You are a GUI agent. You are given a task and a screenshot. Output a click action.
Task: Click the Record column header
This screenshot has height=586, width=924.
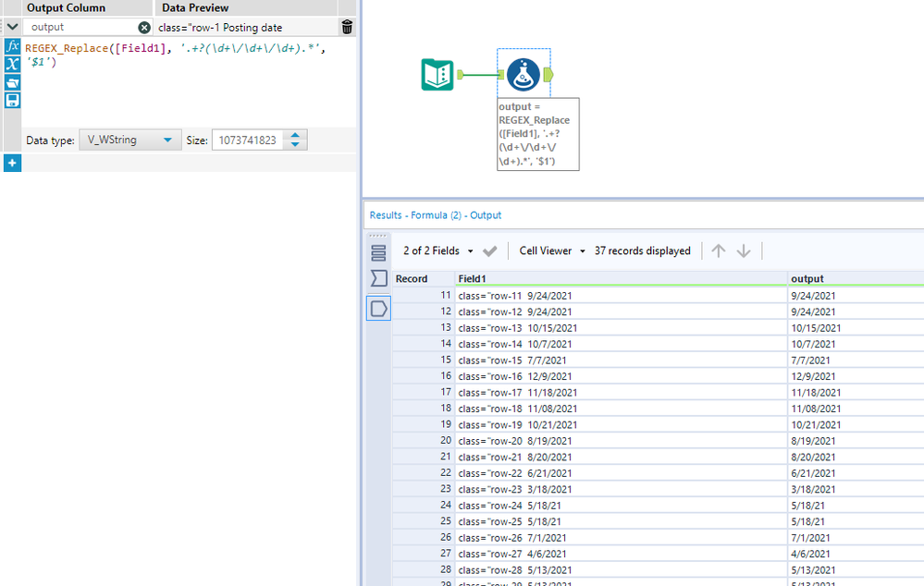click(424, 278)
